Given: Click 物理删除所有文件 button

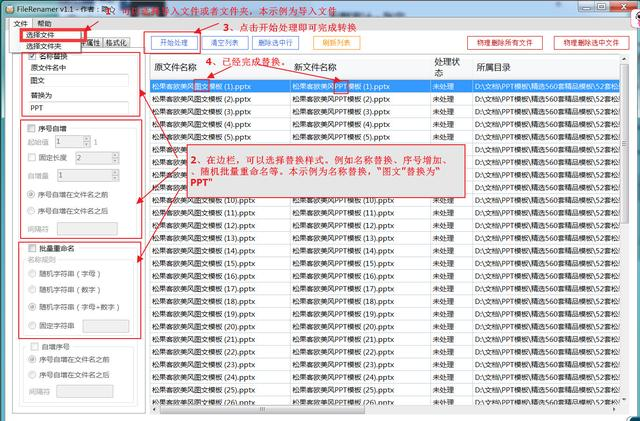Looking at the screenshot, I should (x=506, y=43).
